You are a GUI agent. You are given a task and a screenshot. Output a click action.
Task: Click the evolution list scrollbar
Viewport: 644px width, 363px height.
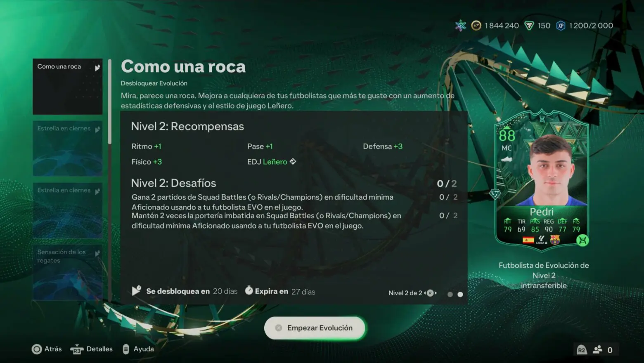click(x=110, y=101)
